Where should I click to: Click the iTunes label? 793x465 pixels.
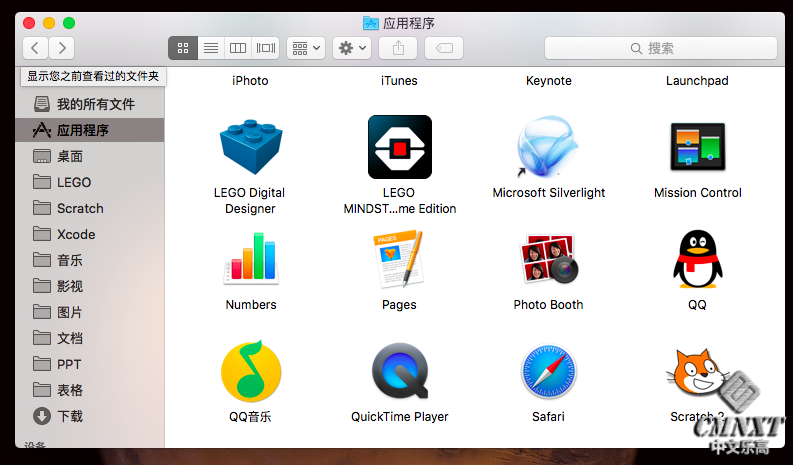(x=399, y=81)
